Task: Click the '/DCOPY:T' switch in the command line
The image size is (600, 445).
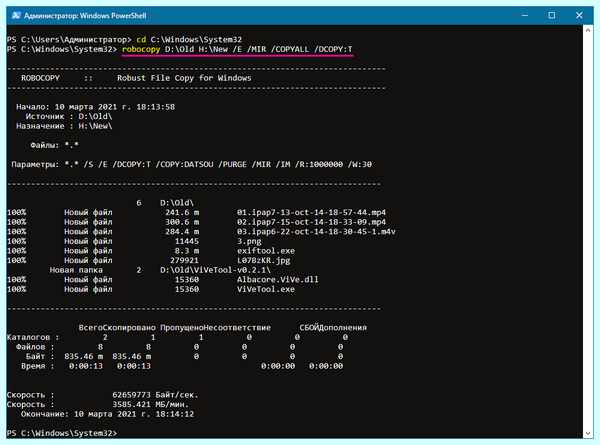Action: coord(333,49)
